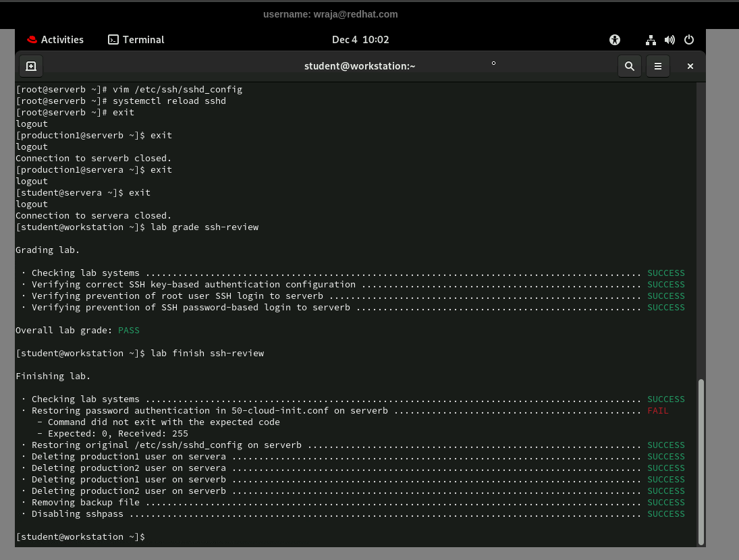Open the Activities overview
This screenshot has width=739, height=560.
[x=55, y=40]
